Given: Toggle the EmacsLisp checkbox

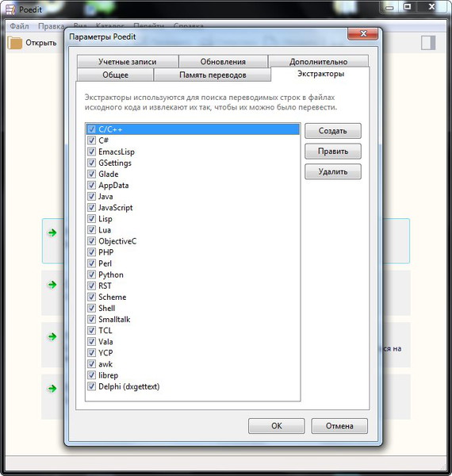Looking at the screenshot, I should [x=91, y=152].
